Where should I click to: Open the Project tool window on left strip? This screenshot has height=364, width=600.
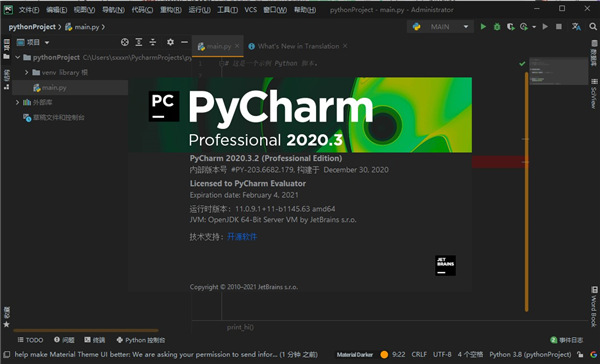pos(7,49)
